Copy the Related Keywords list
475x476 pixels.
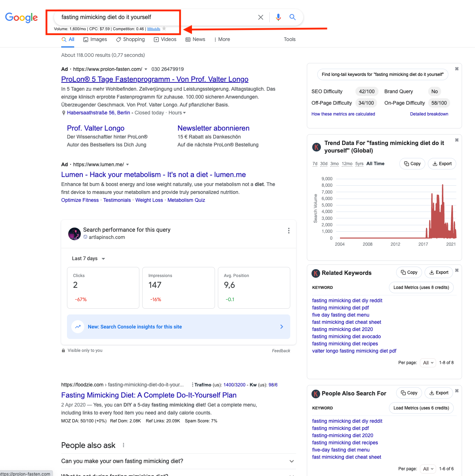409,272
